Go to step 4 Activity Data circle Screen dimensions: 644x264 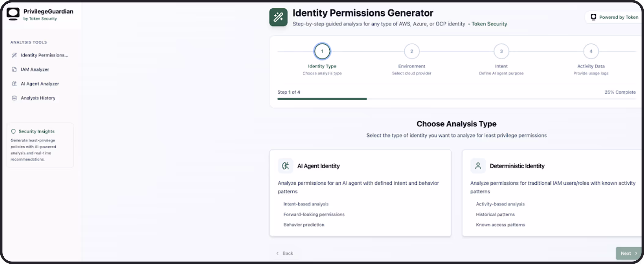click(x=591, y=51)
